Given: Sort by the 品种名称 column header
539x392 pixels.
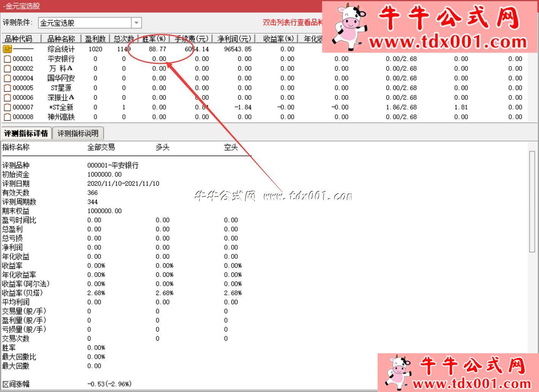Looking at the screenshot, I should pyautogui.click(x=61, y=39).
